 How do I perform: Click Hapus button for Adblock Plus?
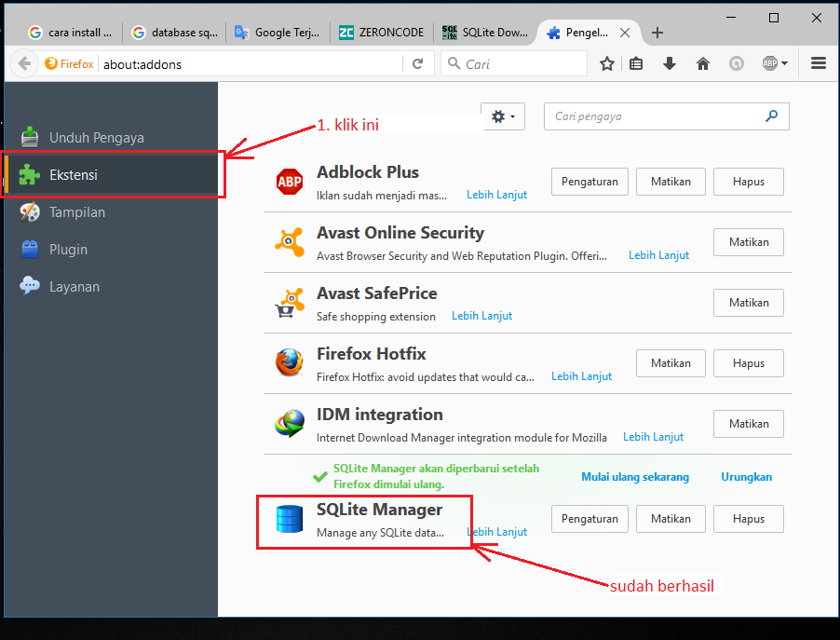click(748, 181)
